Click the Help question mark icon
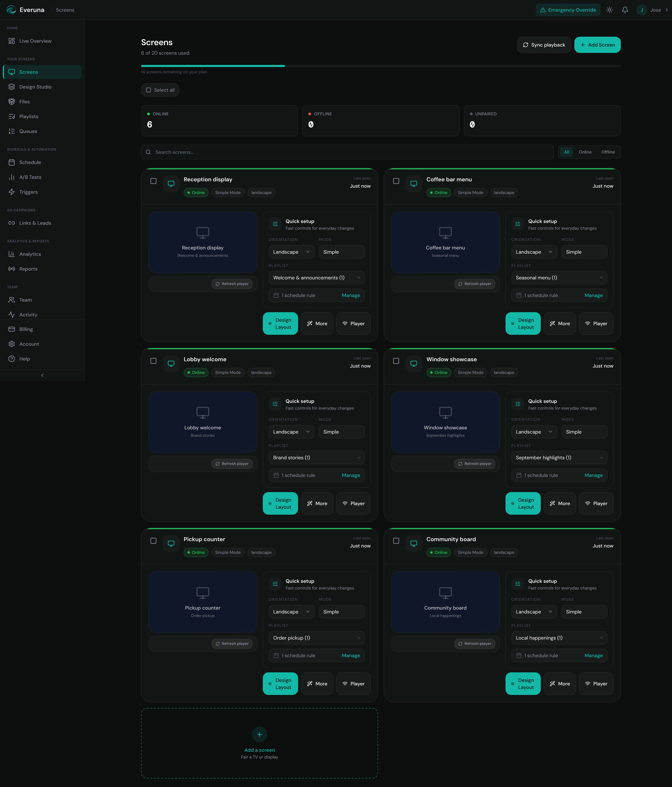This screenshot has height=787, width=672. (x=12, y=359)
